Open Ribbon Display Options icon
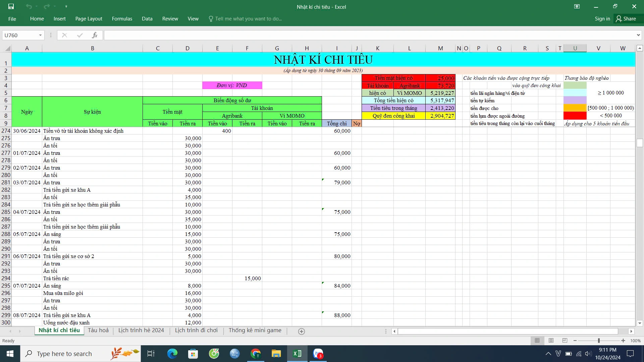644x362 pixels. coord(577,6)
